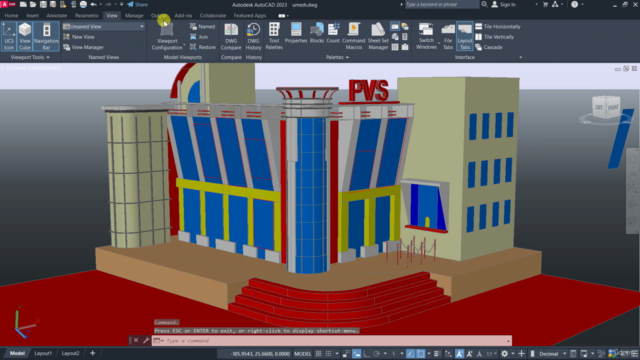Expand the Palettes panel arrow
Image resolution: width=640 pixels, height=360 pixels.
click(347, 58)
